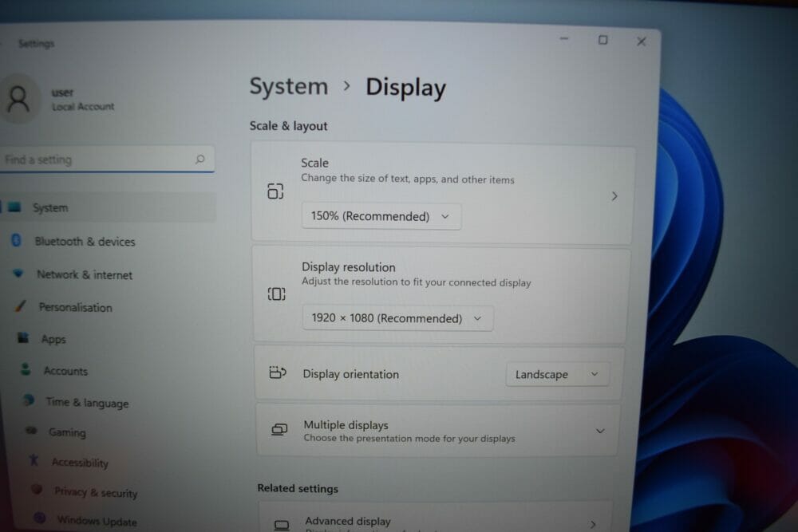Click the Display orientation icon

click(278, 372)
